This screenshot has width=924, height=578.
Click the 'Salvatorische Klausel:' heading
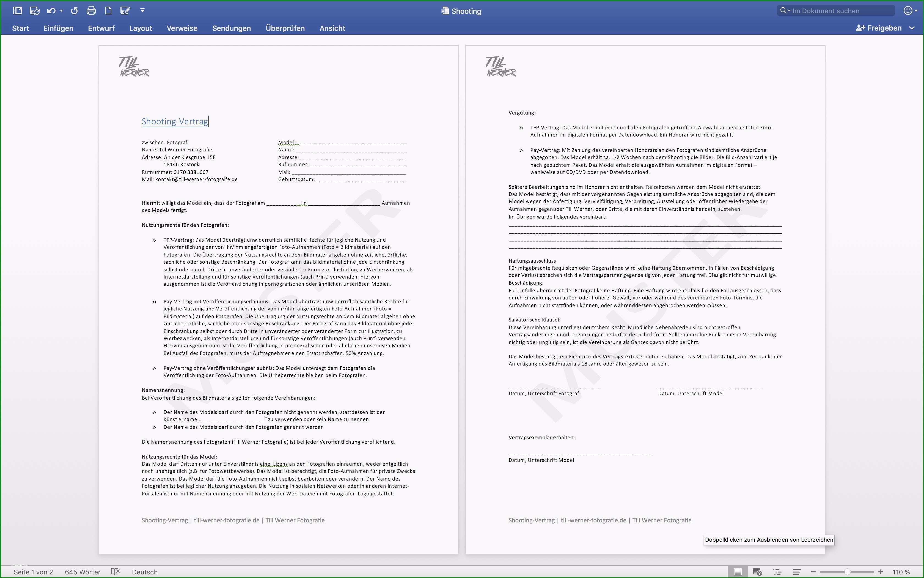(534, 320)
